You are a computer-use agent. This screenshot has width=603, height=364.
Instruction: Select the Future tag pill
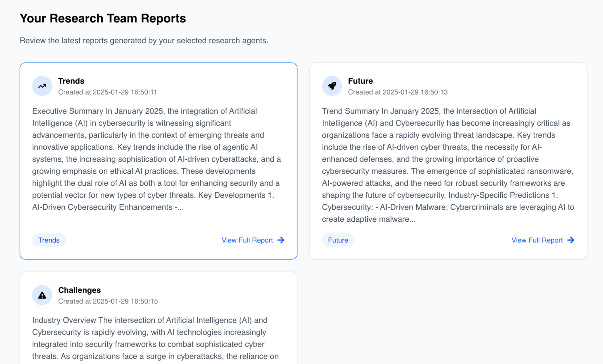338,240
